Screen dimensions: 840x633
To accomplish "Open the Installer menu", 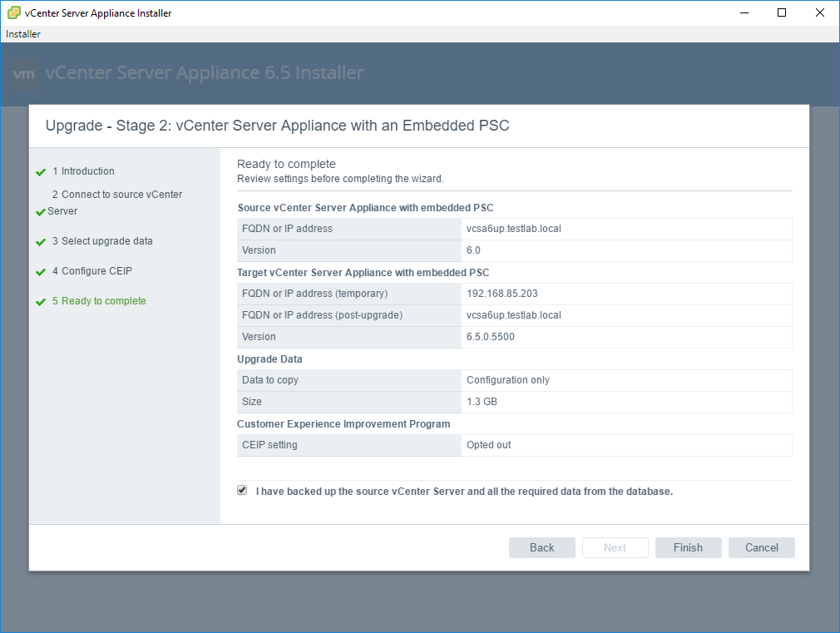I will (23, 34).
